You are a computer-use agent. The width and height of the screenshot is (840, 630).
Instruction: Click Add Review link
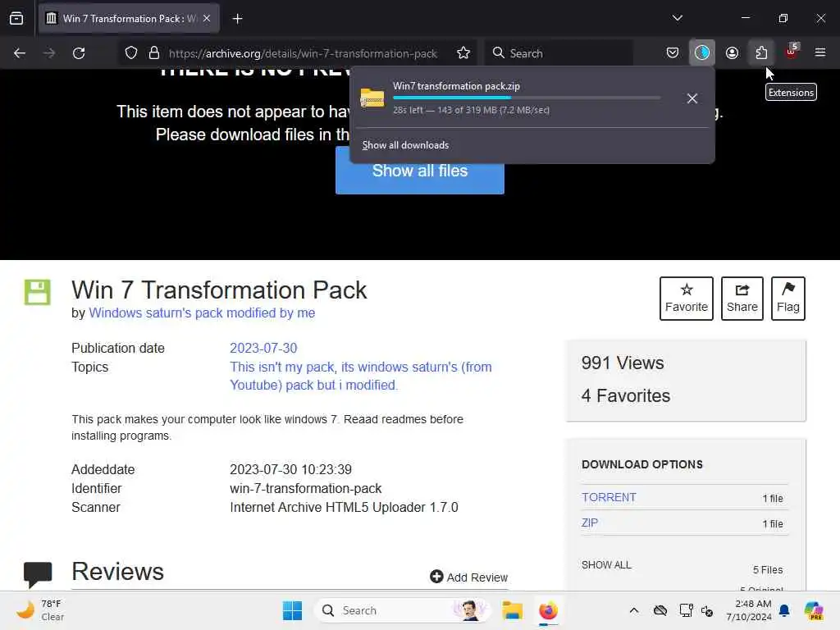pyautogui.click(x=468, y=577)
